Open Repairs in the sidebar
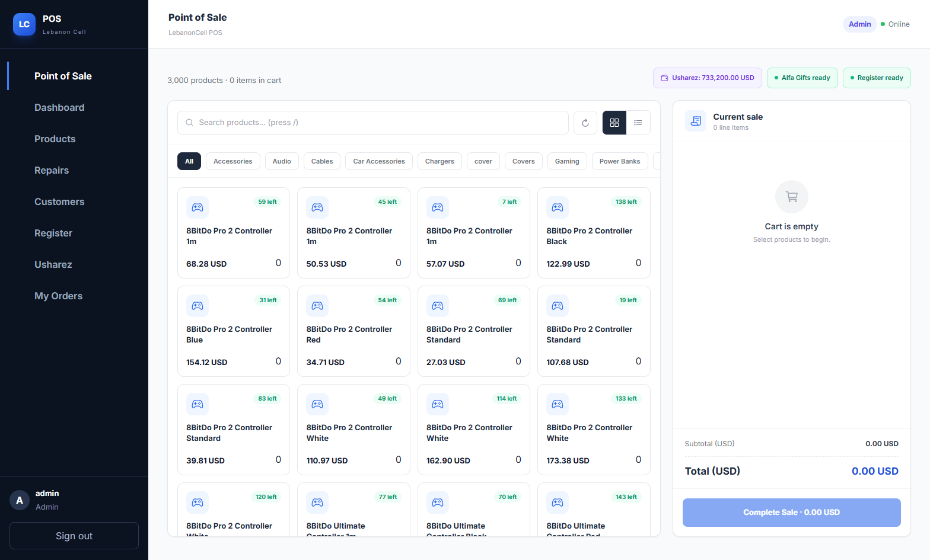The width and height of the screenshot is (930, 560). click(52, 170)
